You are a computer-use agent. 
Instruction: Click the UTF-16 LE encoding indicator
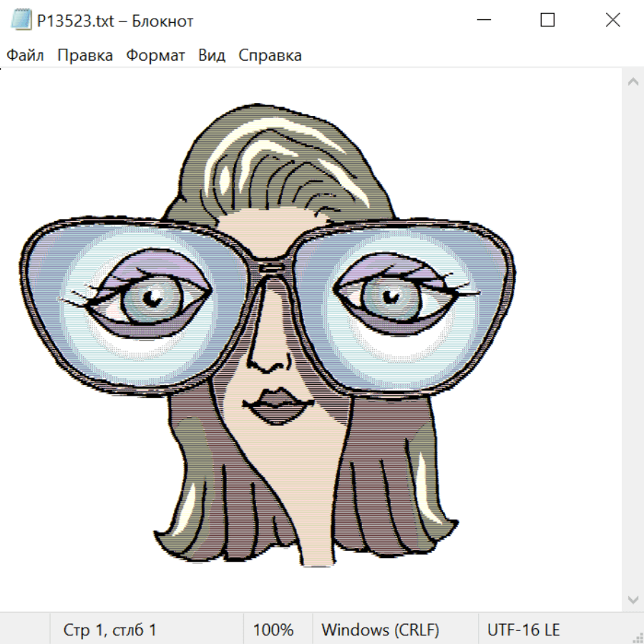pos(523,630)
